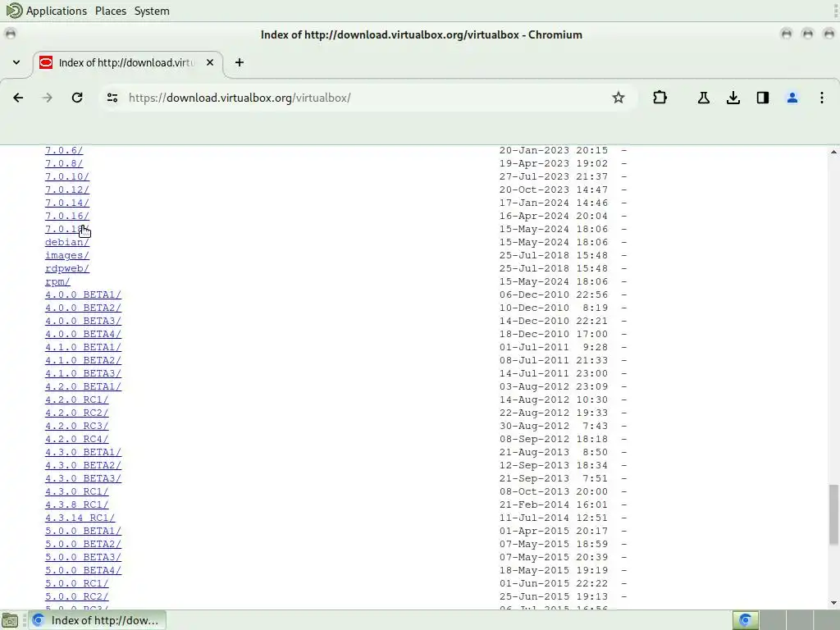Open the 4.1.0_BETA1/ link
Screen dimensions: 840x630
[83, 347]
